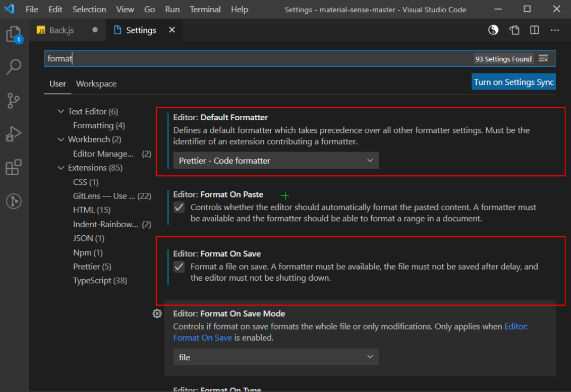The image size is (571, 392).
Task: Open gear menu for Format On Save Mode
Action: tap(157, 314)
